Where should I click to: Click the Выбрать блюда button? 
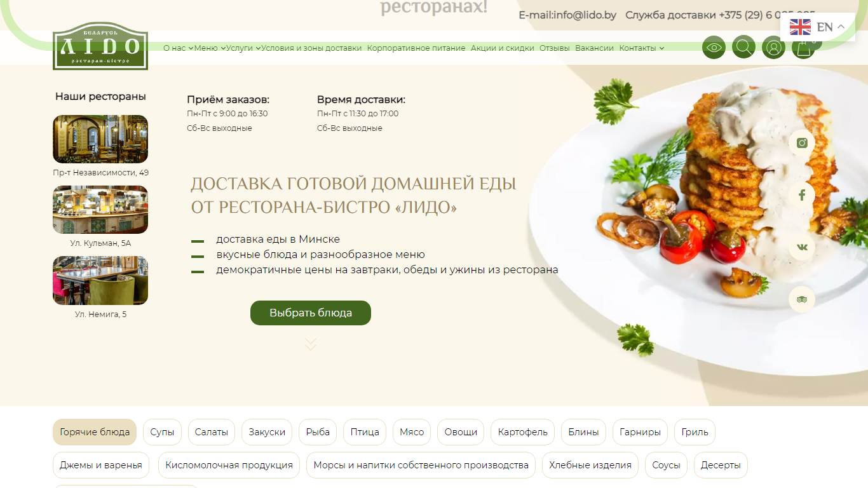[311, 313]
